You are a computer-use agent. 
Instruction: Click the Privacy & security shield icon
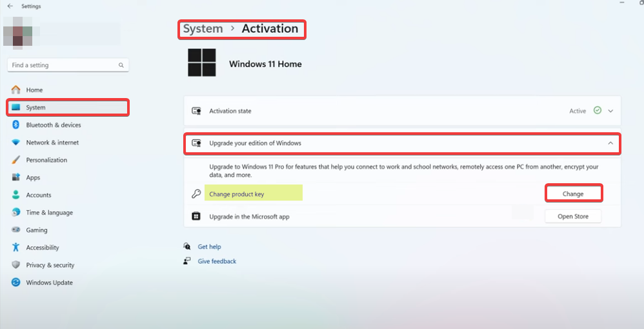(15, 265)
